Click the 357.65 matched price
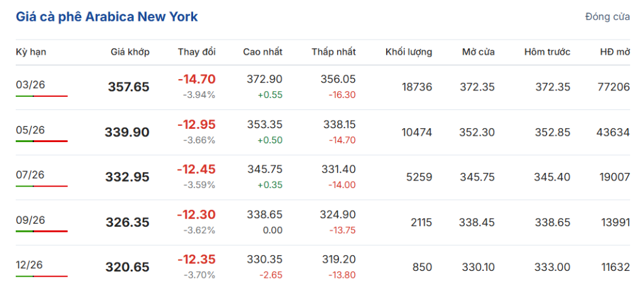644x286 pixels. [x=128, y=87]
